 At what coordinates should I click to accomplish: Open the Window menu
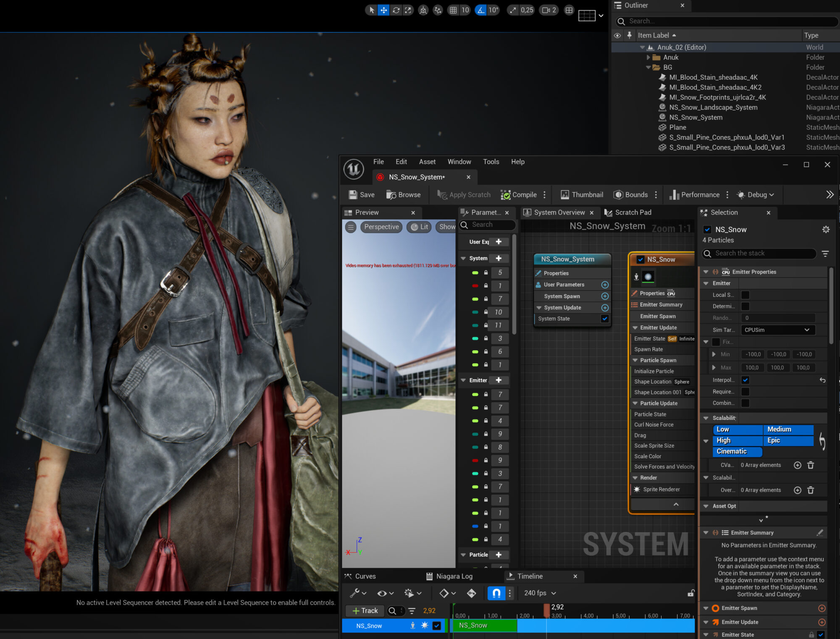(459, 162)
